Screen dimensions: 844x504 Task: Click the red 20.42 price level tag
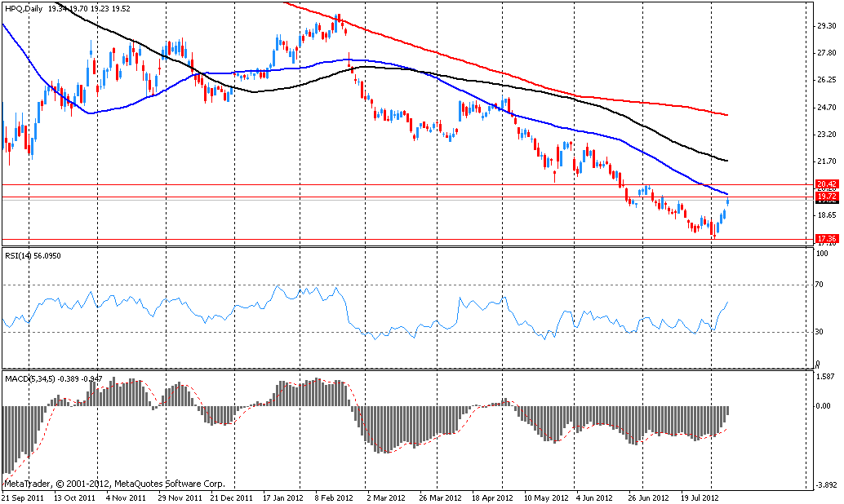pyautogui.click(x=826, y=185)
